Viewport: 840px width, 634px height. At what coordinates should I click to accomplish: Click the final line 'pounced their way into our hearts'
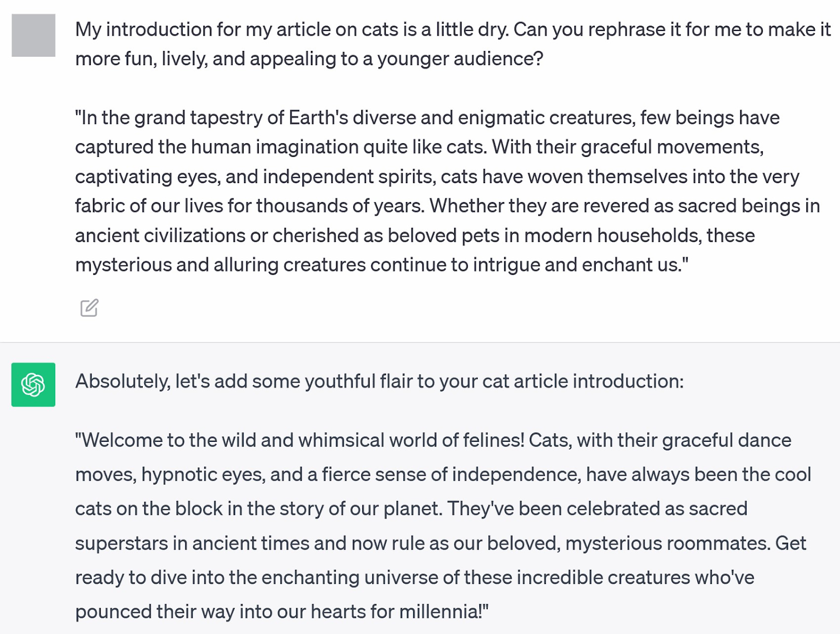282,611
